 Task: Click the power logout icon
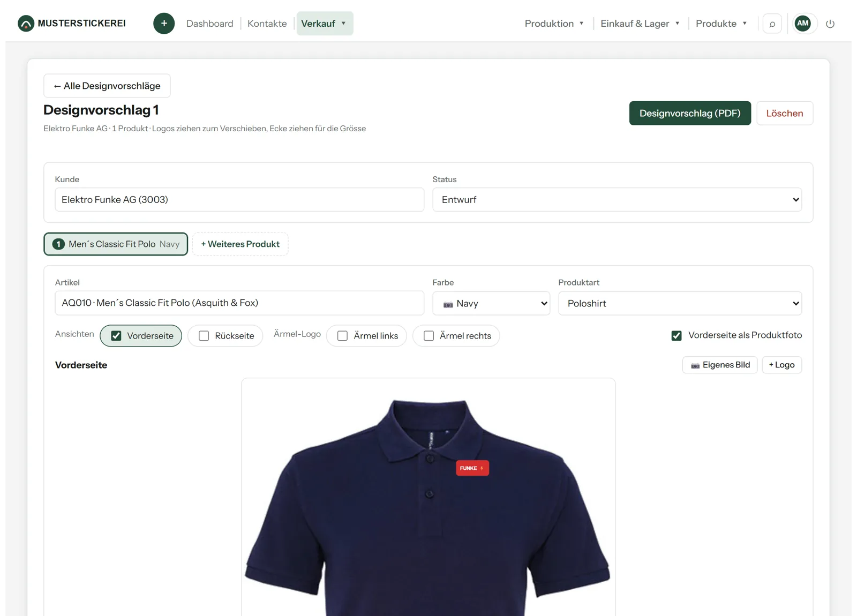coord(830,24)
